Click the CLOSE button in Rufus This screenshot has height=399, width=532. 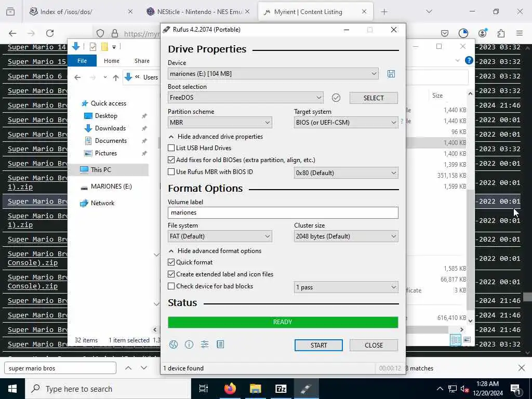pos(374,345)
